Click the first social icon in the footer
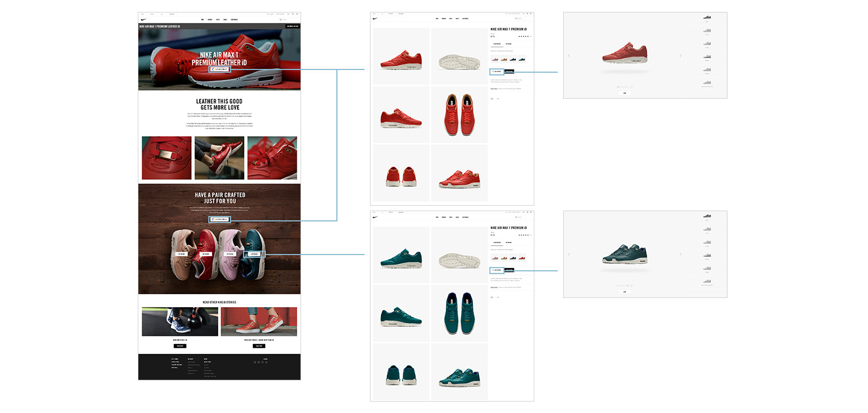 click(x=254, y=362)
